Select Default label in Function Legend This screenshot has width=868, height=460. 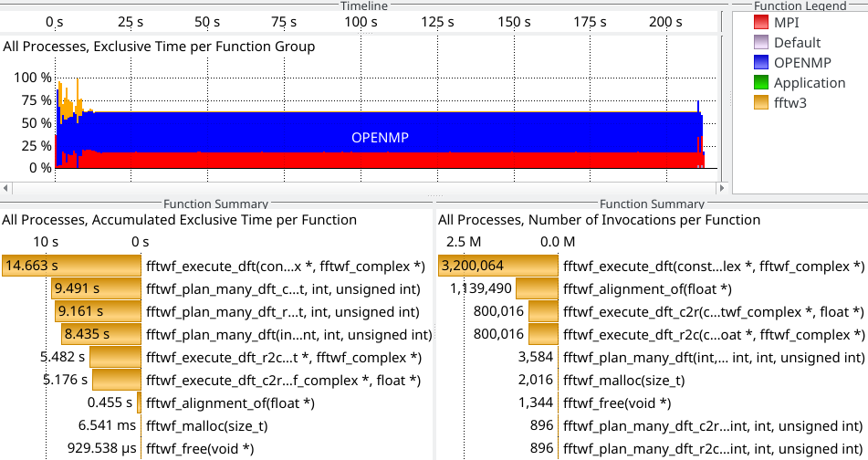[797, 43]
